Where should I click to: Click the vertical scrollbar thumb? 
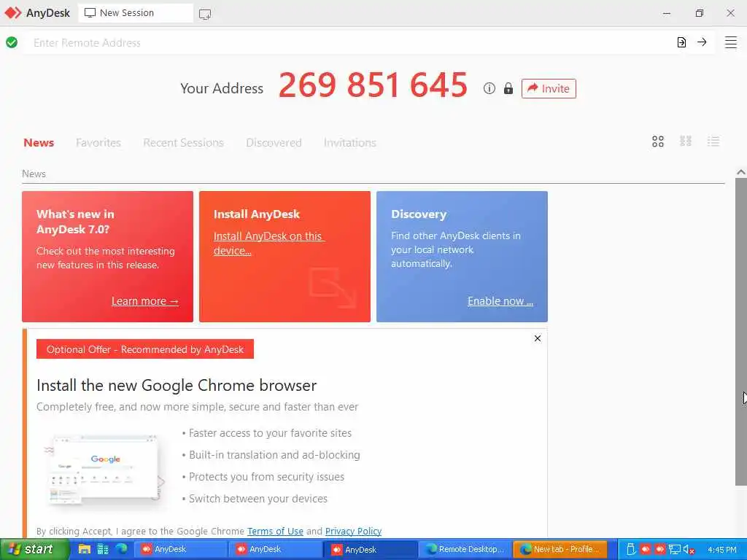[x=741, y=332]
